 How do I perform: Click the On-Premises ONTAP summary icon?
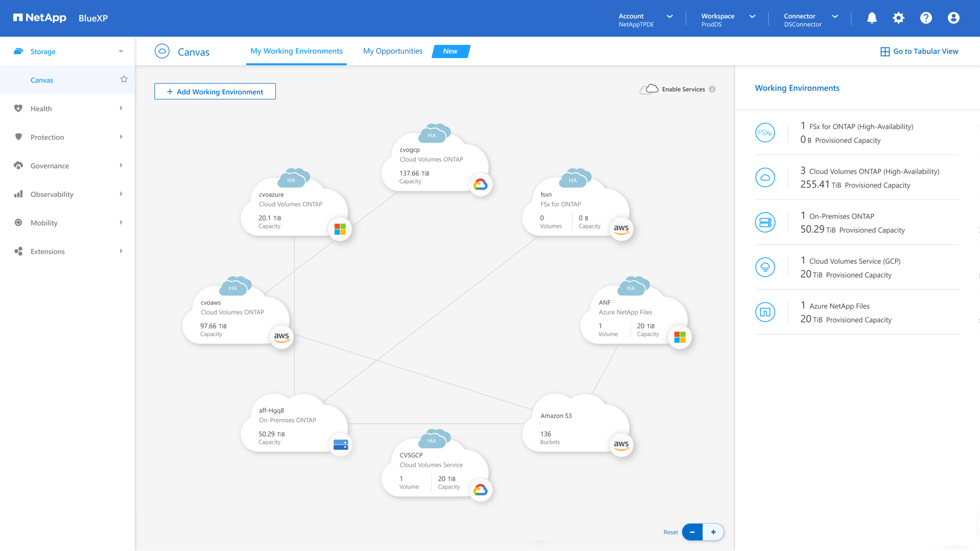coord(765,223)
